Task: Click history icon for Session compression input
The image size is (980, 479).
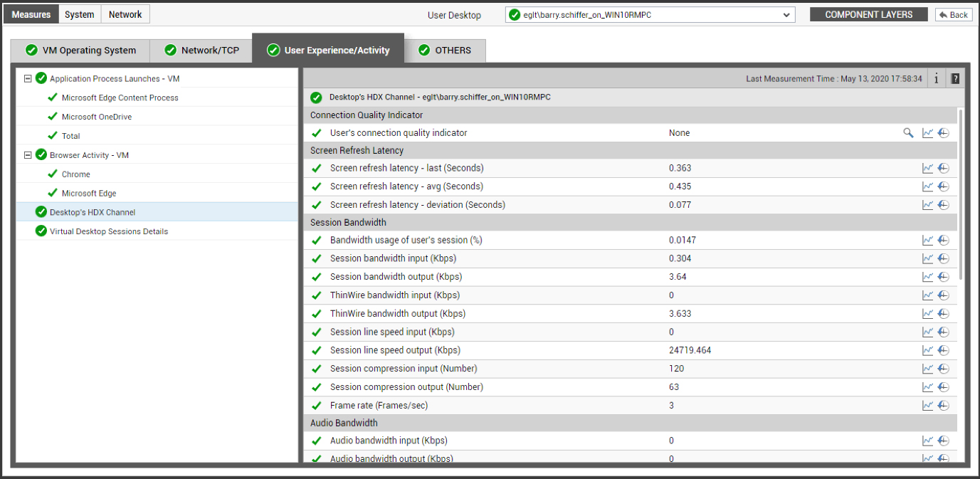Action: point(943,369)
